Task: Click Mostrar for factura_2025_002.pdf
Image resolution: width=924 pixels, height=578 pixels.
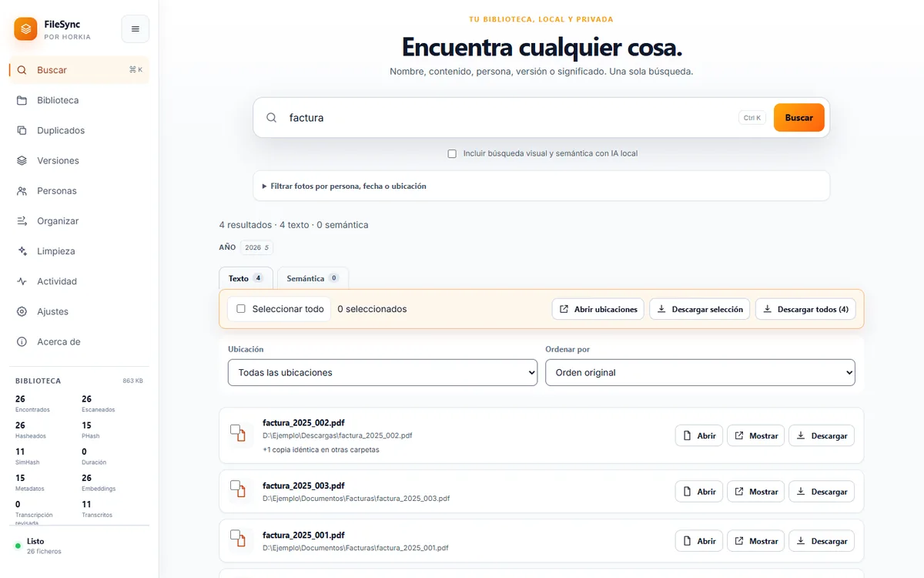Action: tap(755, 435)
